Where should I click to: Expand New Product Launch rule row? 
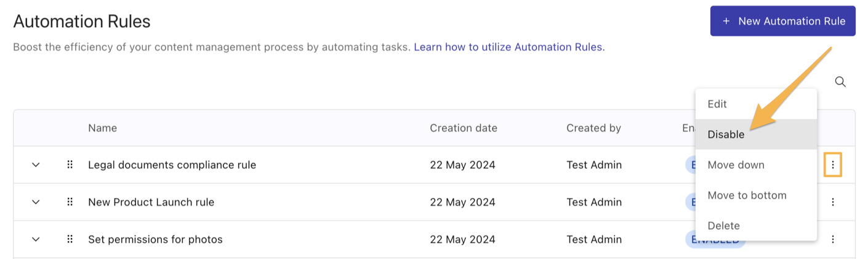click(36, 202)
